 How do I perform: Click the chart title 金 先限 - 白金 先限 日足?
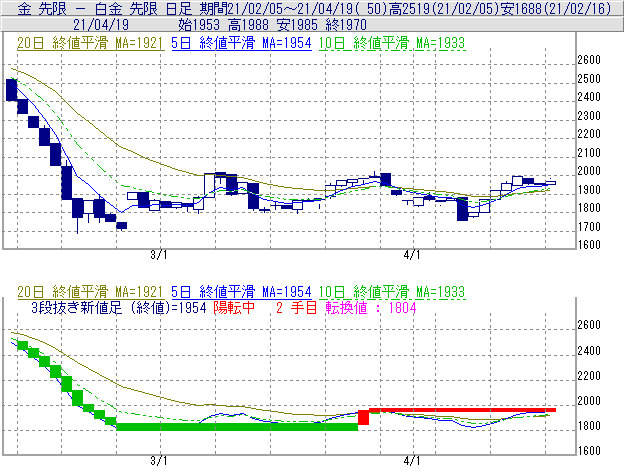point(105,8)
